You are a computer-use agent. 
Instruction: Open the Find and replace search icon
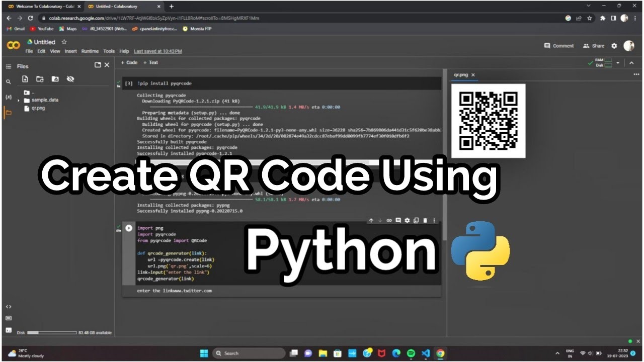[x=9, y=81]
